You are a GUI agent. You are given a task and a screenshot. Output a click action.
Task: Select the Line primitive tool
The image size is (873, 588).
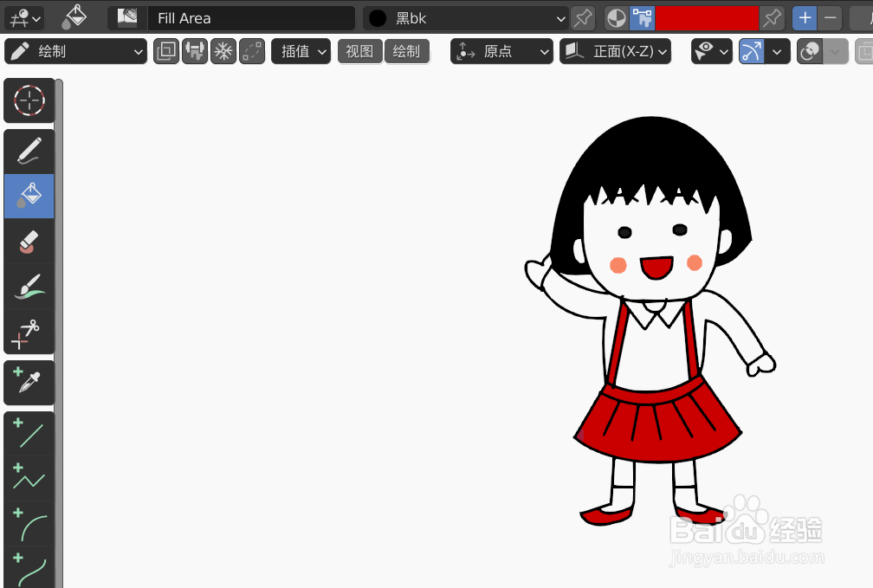pyautogui.click(x=29, y=435)
